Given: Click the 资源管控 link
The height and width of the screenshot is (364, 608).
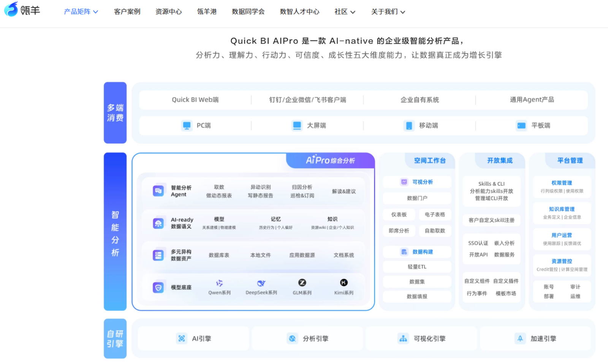Looking at the screenshot, I should point(562,261).
